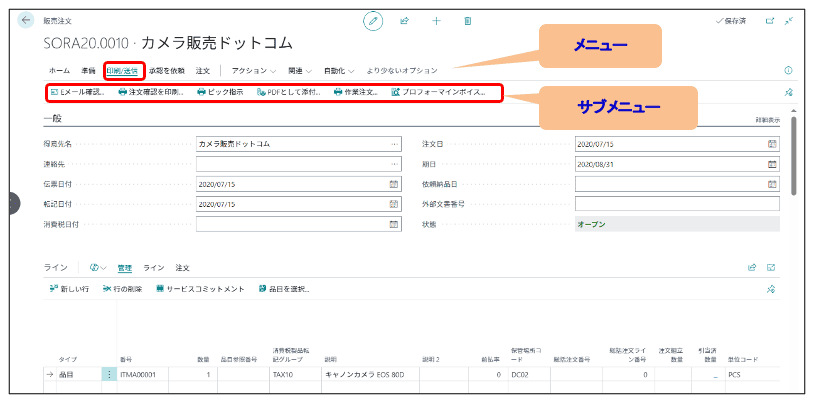This screenshot has width=816, height=406.
Task: Click 行の削除 in lines toolbar
Action: coord(123,289)
